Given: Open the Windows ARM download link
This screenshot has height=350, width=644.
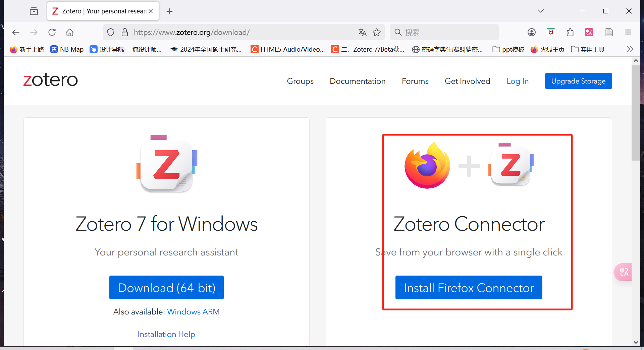Looking at the screenshot, I should point(193,312).
